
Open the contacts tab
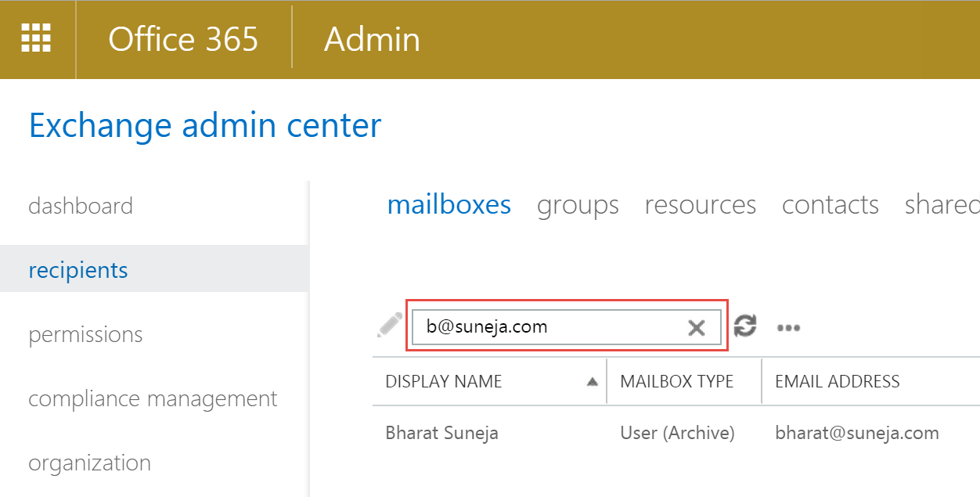830,205
